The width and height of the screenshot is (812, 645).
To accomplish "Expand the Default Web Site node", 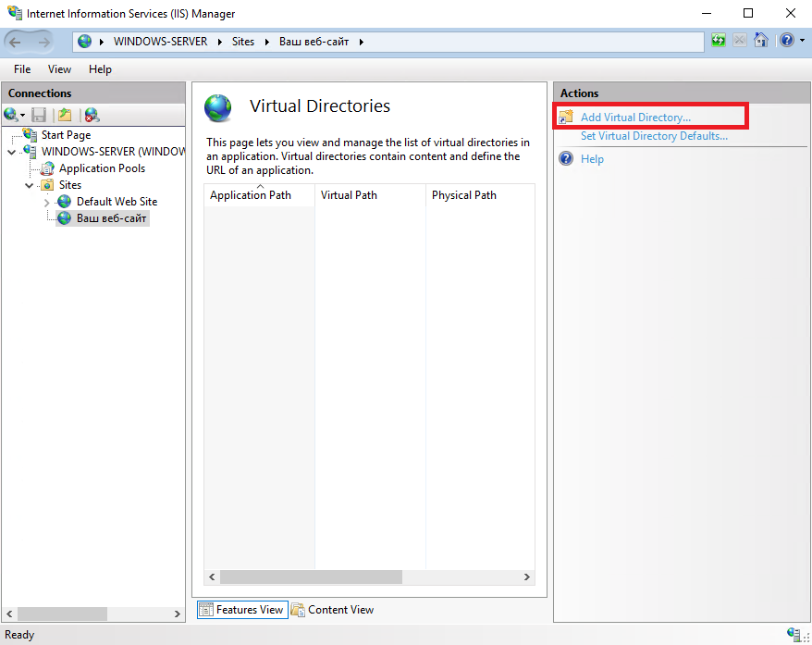I will 46,202.
